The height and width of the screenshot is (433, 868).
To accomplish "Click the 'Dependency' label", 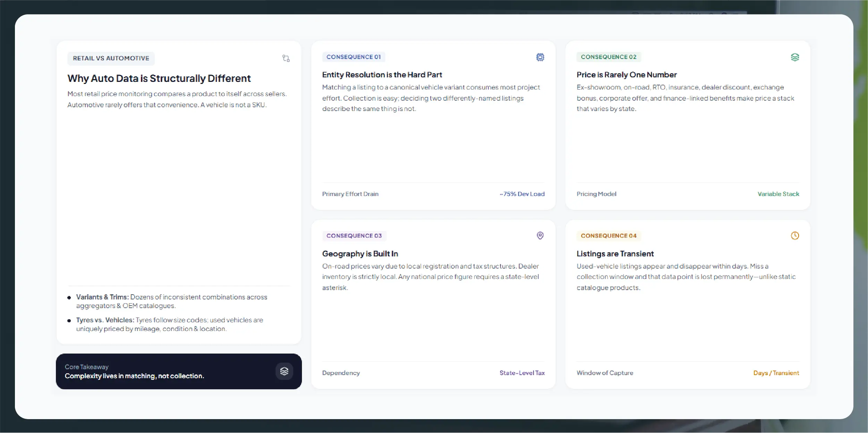I will tap(341, 373).
